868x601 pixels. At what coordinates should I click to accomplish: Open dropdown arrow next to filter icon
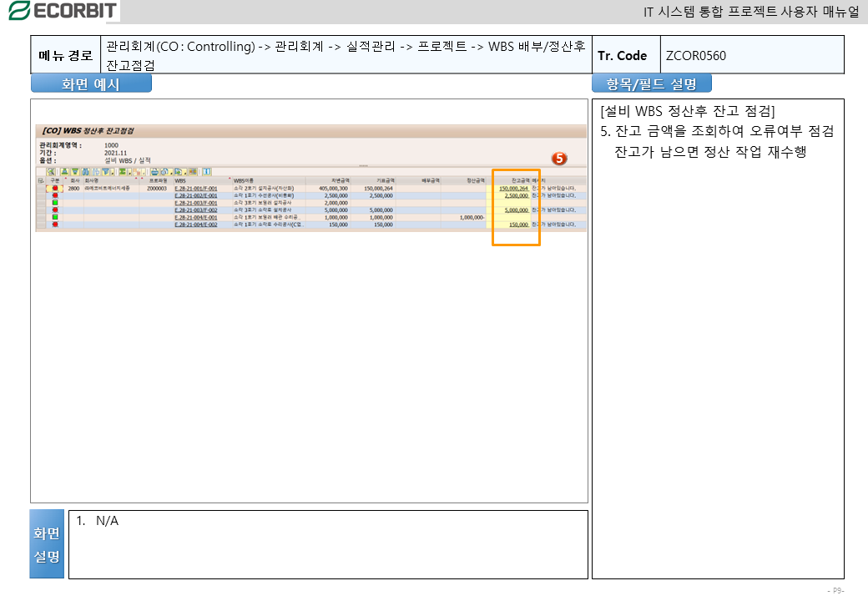coord(112,172)
